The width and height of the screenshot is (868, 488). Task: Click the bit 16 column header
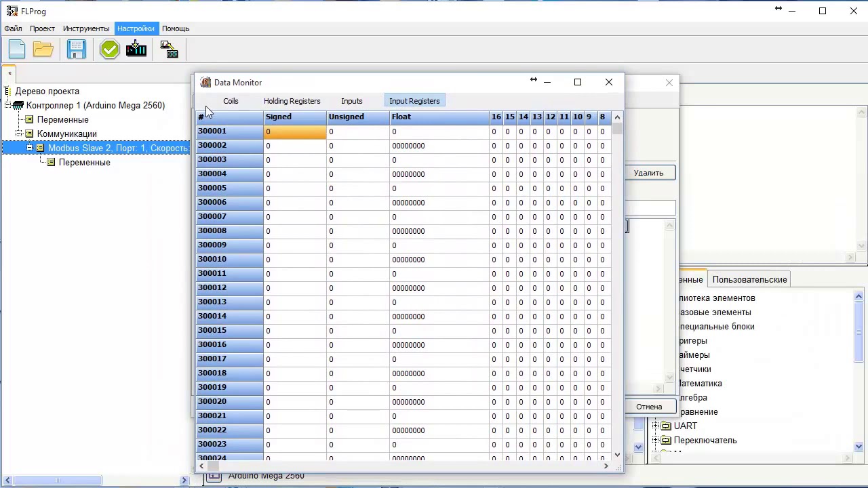pos(496,117)
